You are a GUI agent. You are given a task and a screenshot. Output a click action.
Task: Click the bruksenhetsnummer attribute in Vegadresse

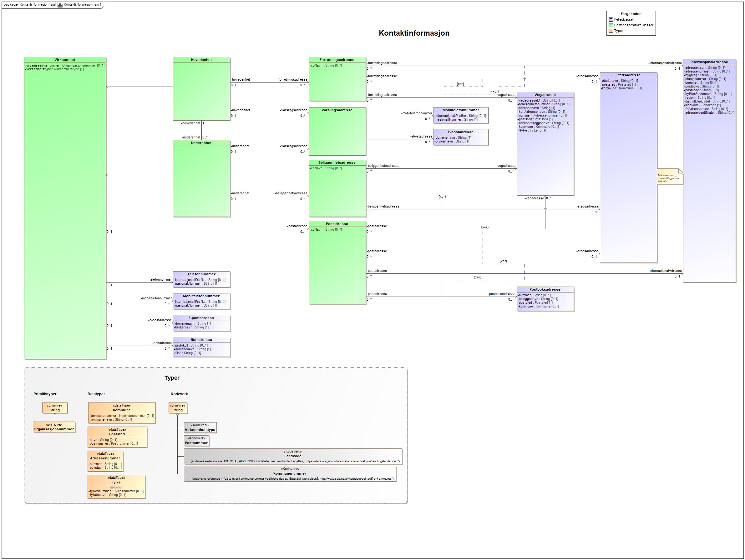pyautogui.click(x=544, y=104)
